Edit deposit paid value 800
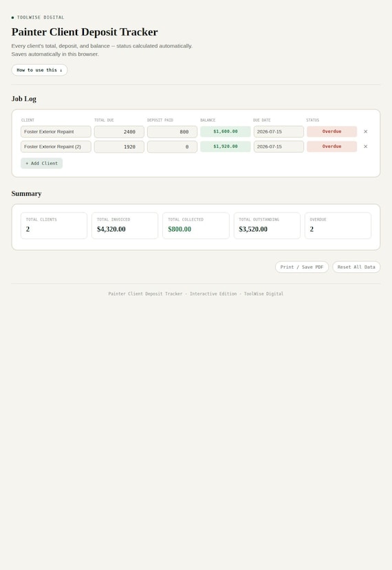Image resolution: width=392 pixels, height=570 pixels. (173, 131)
